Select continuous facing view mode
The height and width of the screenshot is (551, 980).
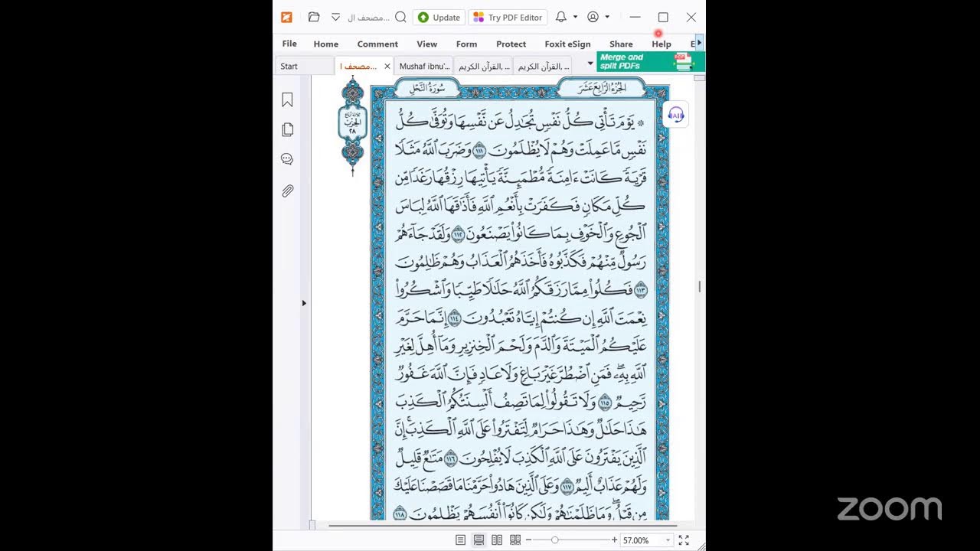[515, 540]
